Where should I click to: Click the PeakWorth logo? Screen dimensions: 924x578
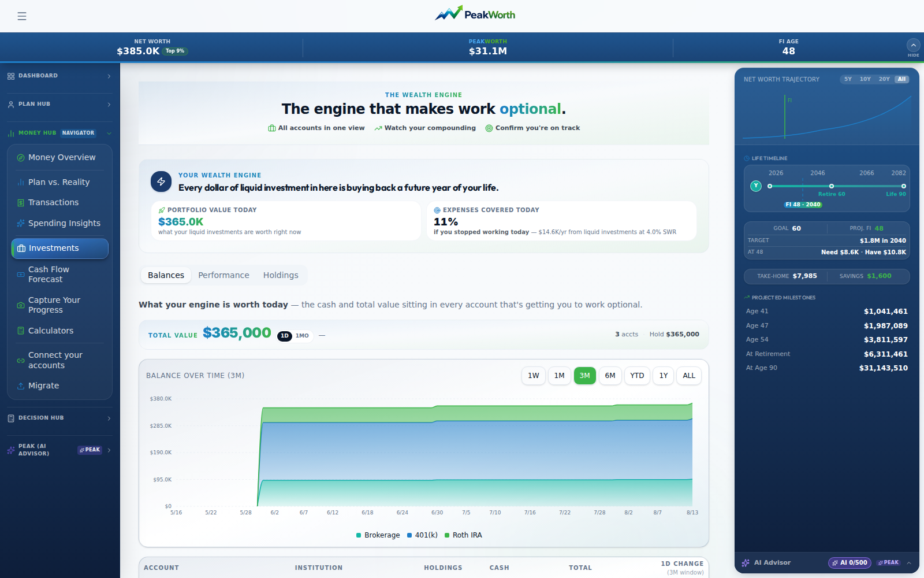click(x=475, y=13)
